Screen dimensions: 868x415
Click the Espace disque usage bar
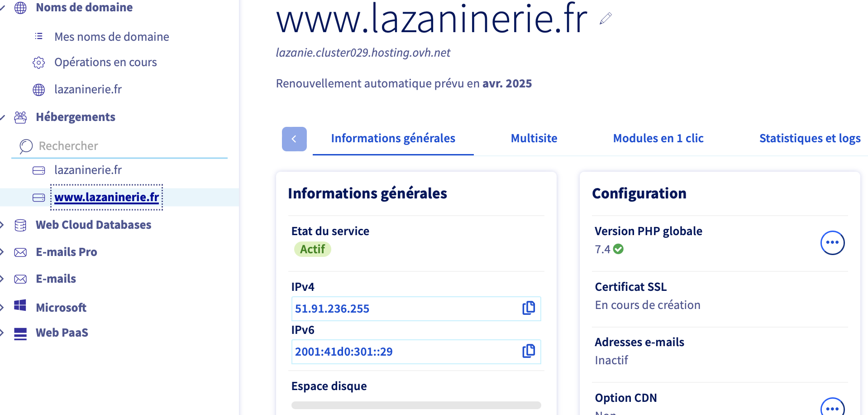click(416, 405)
